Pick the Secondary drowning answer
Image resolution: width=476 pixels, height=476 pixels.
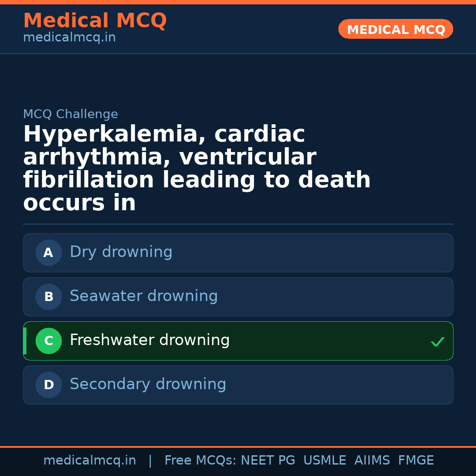click(x=238, y=385)
